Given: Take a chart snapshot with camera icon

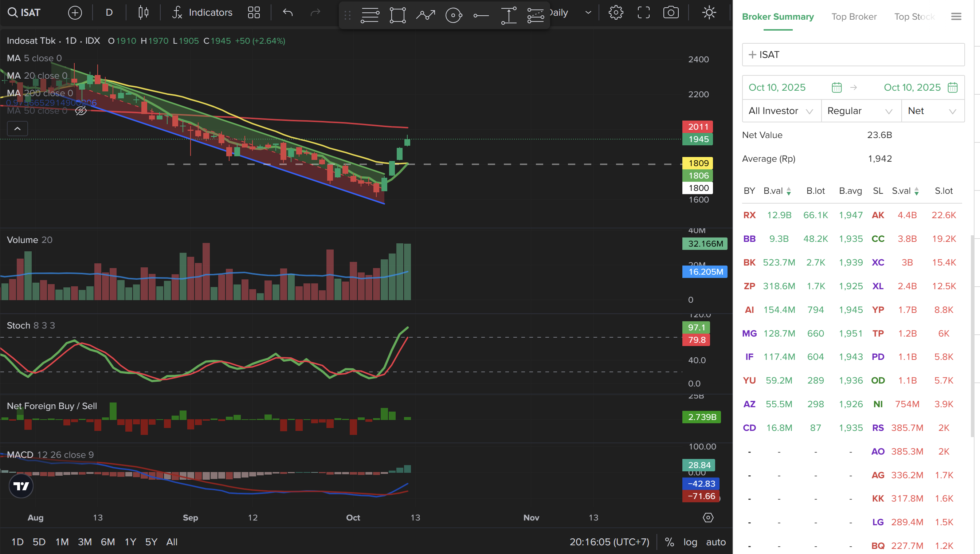Looking at the screenshot, I should click(671, 12).
